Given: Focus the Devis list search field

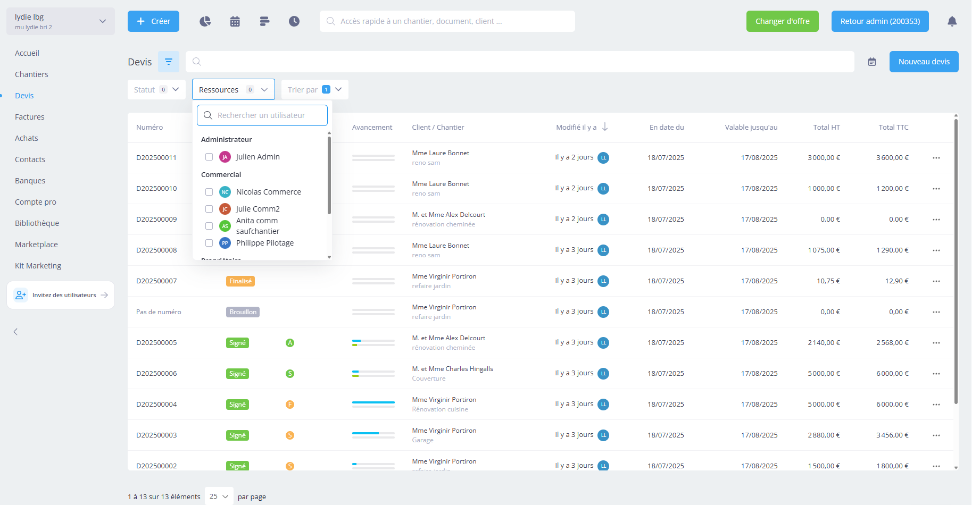Looking at the screenshot, I should coord(520,62).
